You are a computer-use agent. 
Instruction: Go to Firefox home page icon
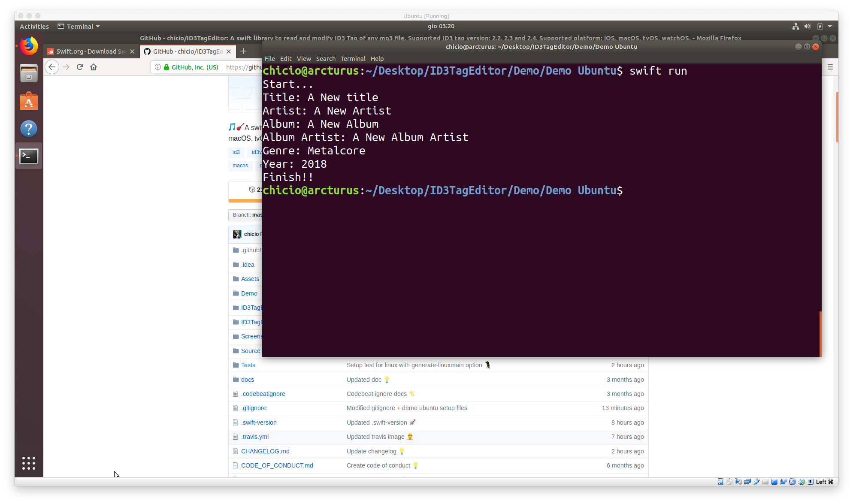click(x=94, y=67)
